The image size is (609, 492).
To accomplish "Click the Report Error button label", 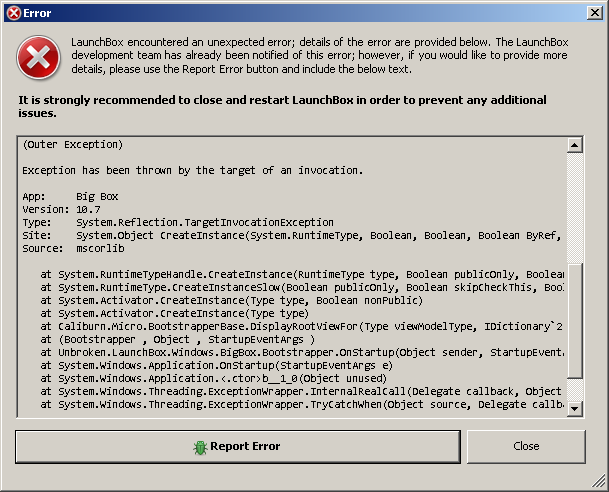I will click(245, 447).
